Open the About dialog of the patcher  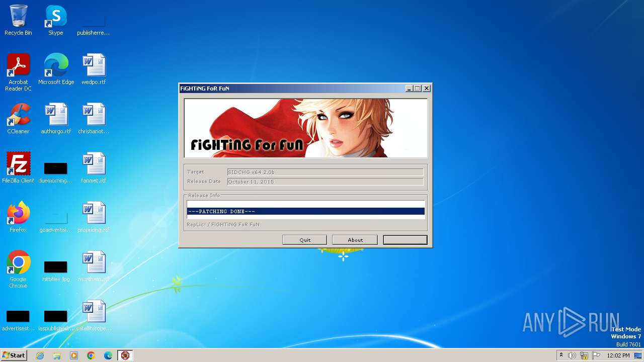(x=355, y=240)
